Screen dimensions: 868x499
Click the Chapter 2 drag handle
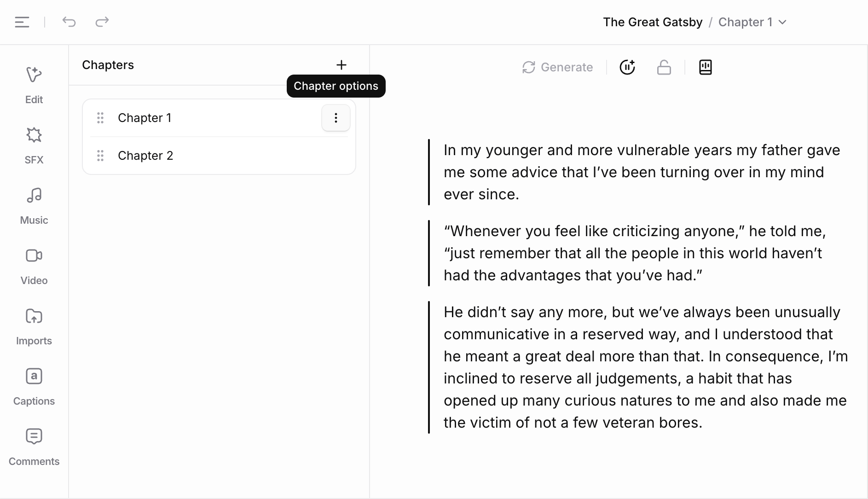tap(100, 156)
